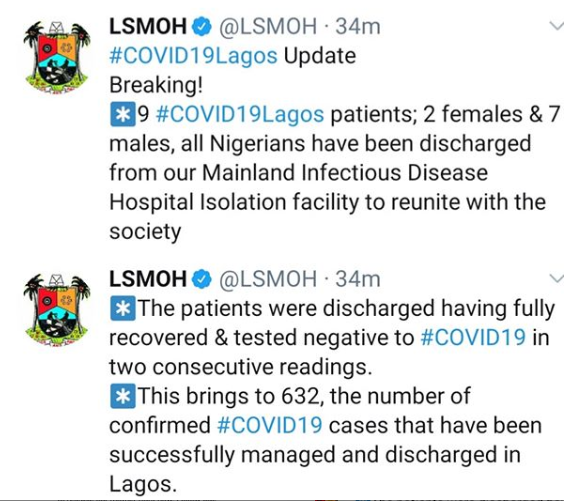564x501 pixels.
Task: Click the 34m timestamp on the first tweet
Action: pyautogui.click(x=358, y=27)
